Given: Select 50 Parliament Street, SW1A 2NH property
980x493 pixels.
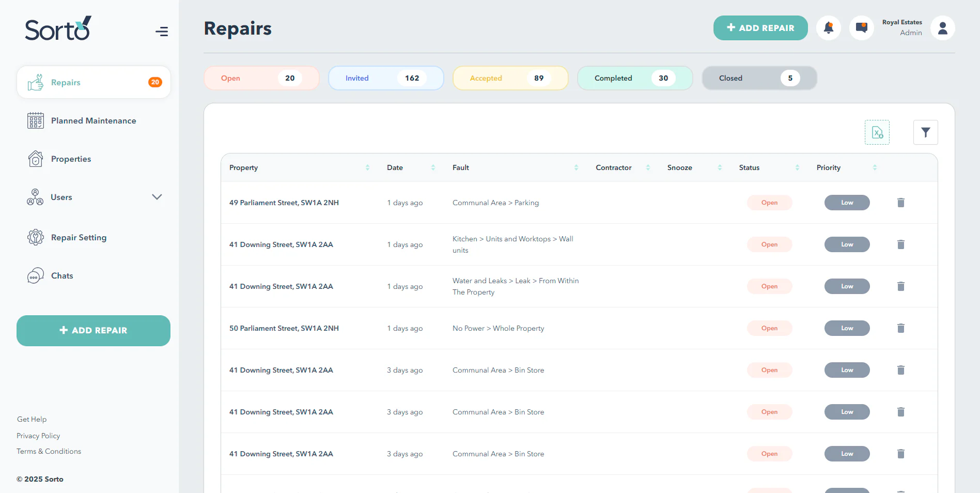Looking at the screenshot, I should pyautogui.click(x=284, y=328).
